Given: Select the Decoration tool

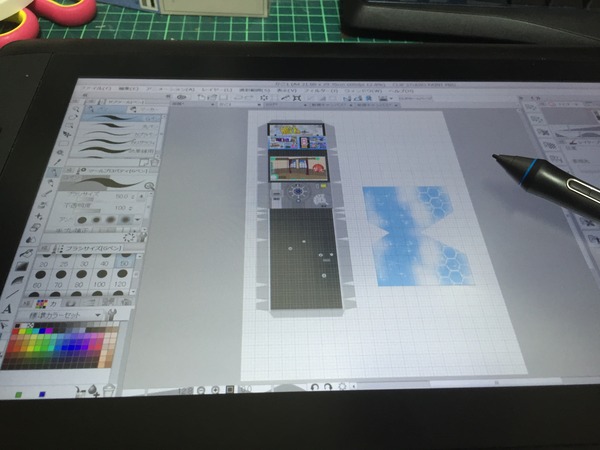Looking at the screenshot, I should pyautogui.click(x=39, y=215).
